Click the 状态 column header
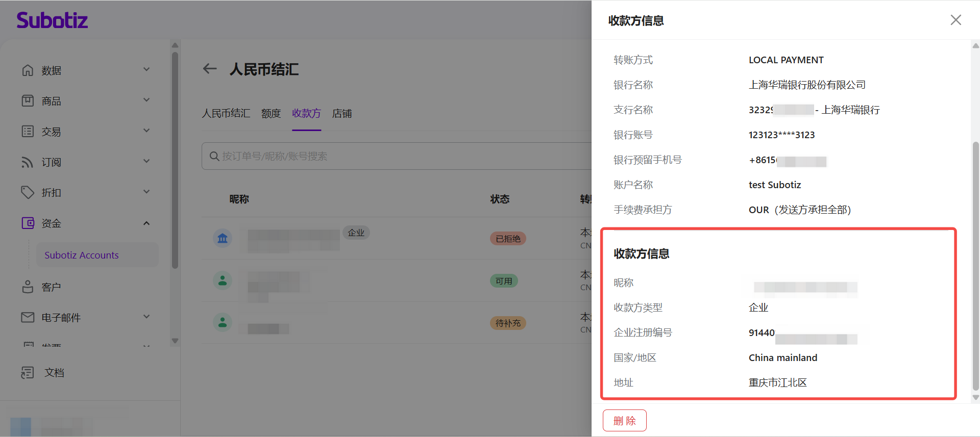Image resolution: width=980 pixels, height=437 pixels. (500, 199)
